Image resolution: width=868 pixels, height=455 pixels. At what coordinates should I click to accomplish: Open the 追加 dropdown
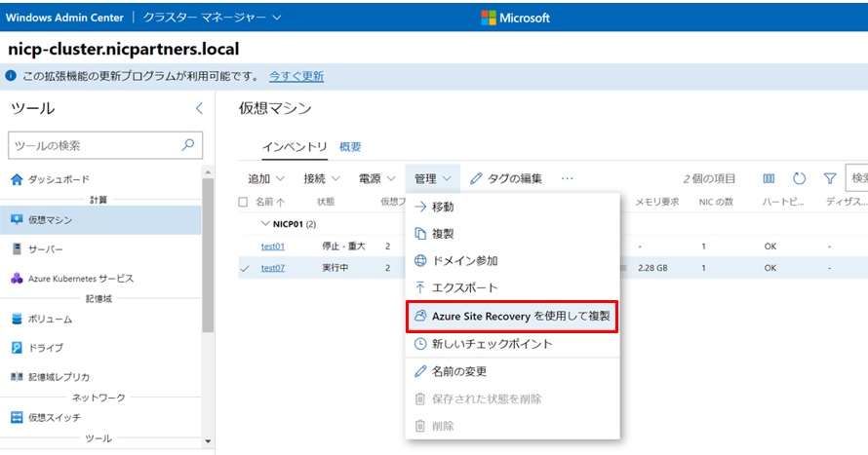coord(266,178)
